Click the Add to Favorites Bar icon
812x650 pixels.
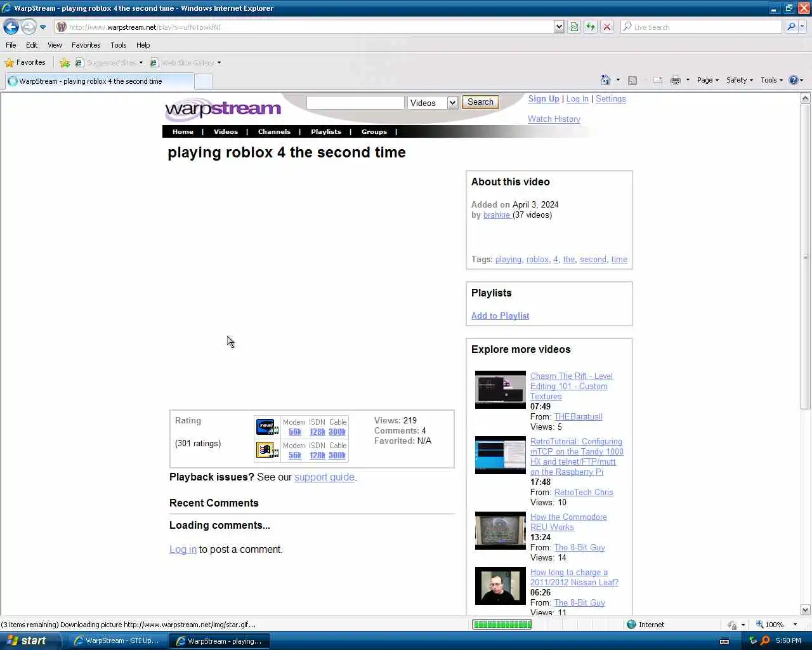click(65, 62)
